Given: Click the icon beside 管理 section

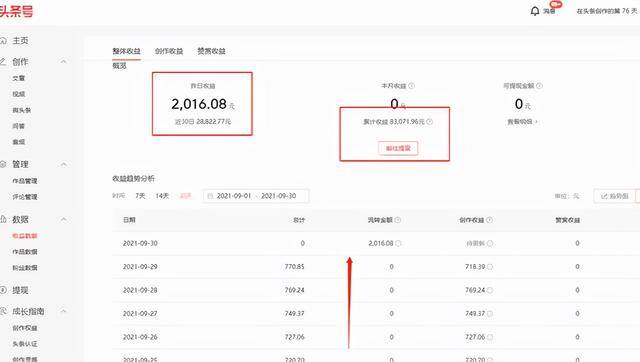Looking at the screenshot, I should point(3,164).
